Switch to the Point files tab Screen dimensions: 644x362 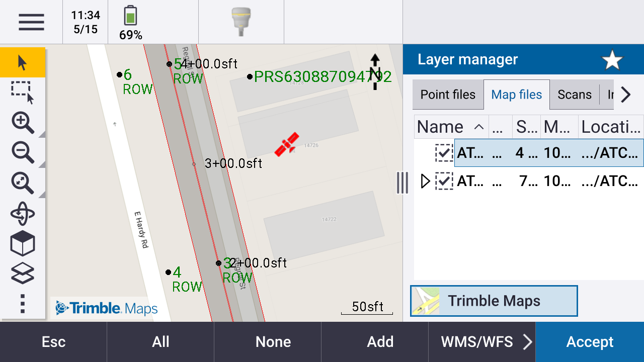[x=448, y=95]
